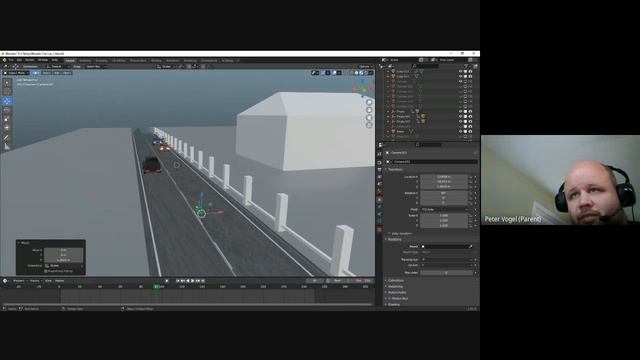Select the combined Transform tool

tap(7, 128)
